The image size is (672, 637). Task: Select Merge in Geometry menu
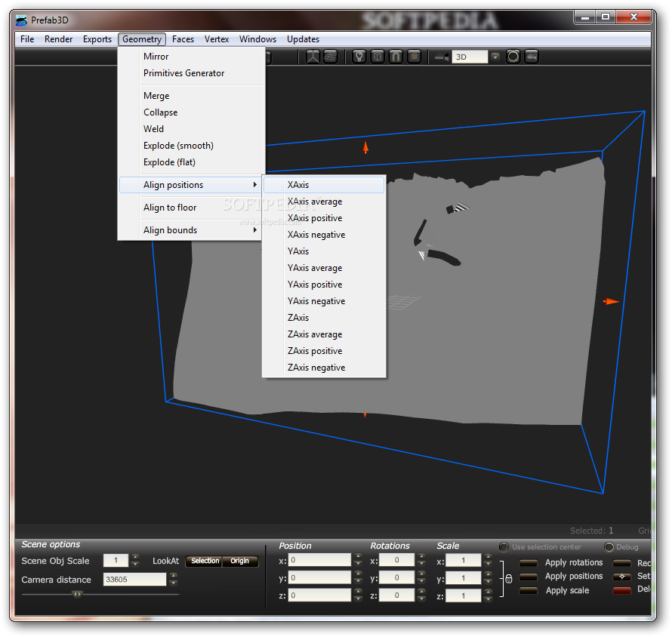pos(190,96)
